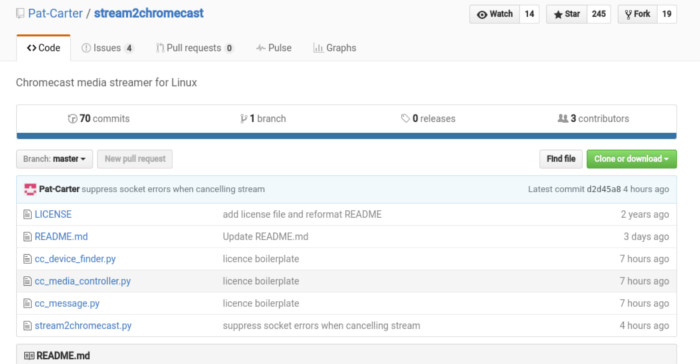The width and height of the screenshot is (700, 364).
Task: Open commit 'add license file and reformat README'
Action: pyautogui.click(x=302, y=214)
